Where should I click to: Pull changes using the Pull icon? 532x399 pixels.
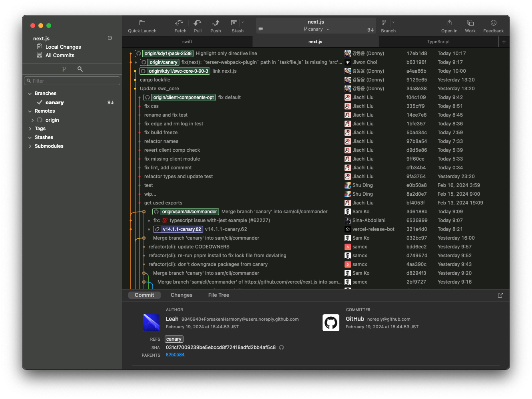coord(197,23)
